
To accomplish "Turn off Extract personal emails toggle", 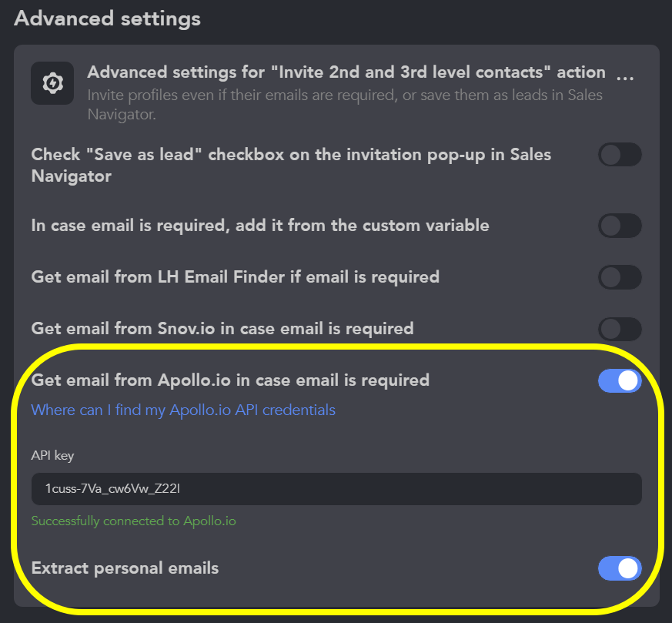I will click(620, 568).
